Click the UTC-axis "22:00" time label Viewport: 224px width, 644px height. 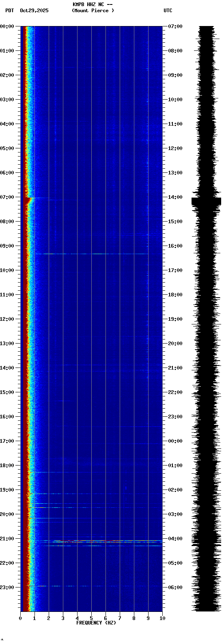175,392
